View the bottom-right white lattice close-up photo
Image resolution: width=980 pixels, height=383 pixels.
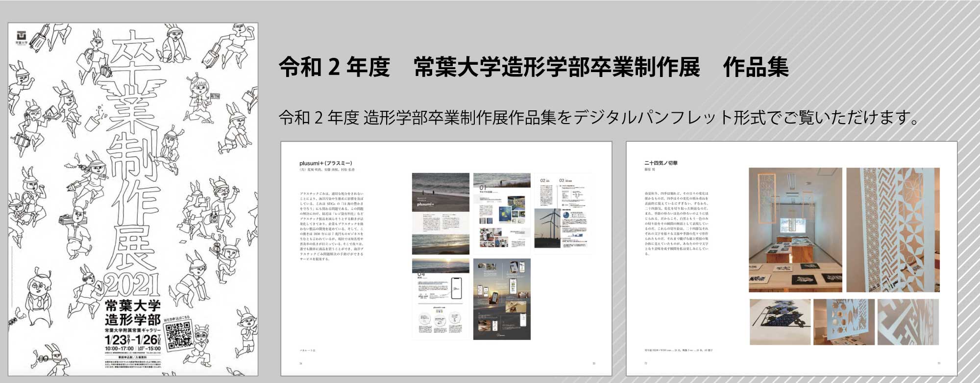click(x=908, y=322)
